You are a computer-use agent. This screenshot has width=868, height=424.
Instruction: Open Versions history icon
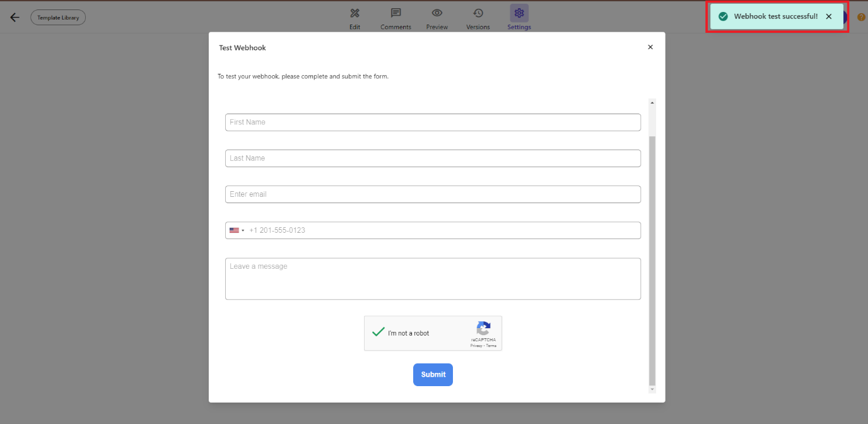tap(478, 13)
